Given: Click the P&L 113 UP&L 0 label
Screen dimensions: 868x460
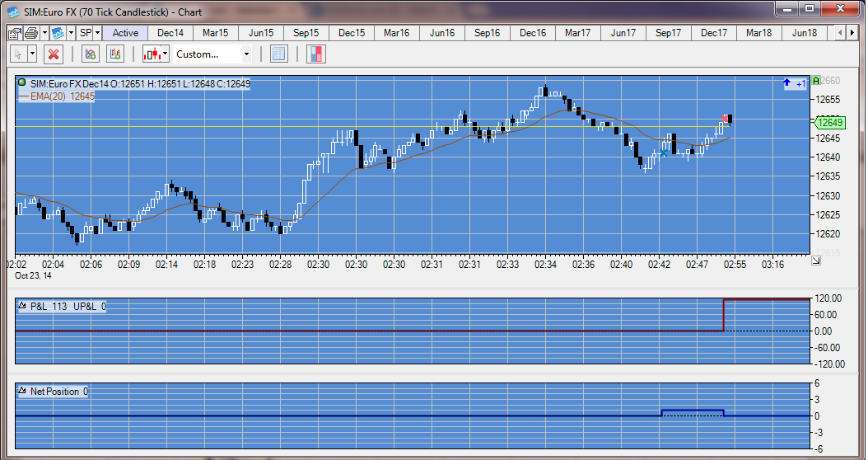Looking at the screenshot, I should 68,307.
